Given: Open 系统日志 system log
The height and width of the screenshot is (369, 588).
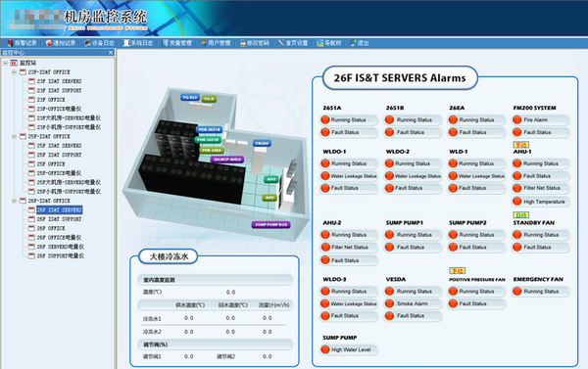Looking at the screenshot, I should [138, 43].
